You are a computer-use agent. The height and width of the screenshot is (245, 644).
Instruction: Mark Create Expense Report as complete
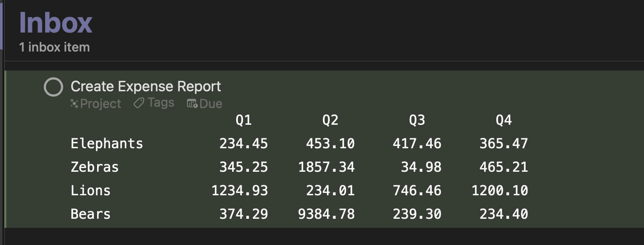click(x=53, y=87)
